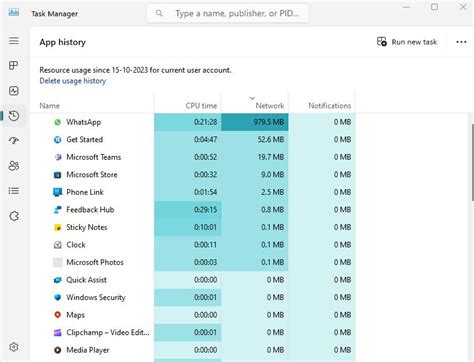Viewport: 474px width, 362px height.
Task: Click the Media Player icon
Action: pos(58,350)
